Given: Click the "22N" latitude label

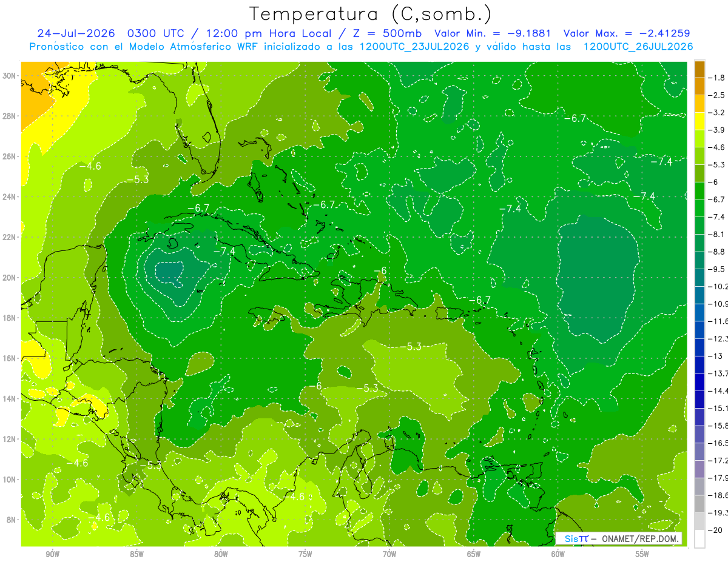Looking at the screenshot, I should point(10,237).
